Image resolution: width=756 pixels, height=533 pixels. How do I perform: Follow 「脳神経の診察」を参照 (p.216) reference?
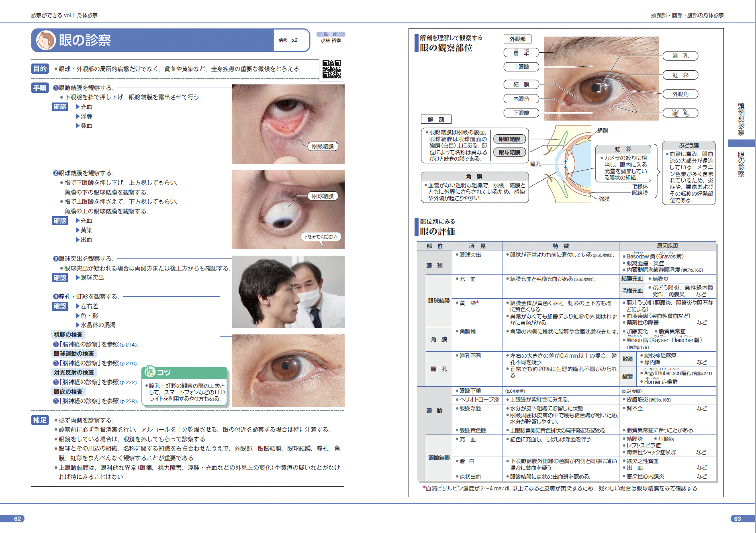click(x=96, y=363)
